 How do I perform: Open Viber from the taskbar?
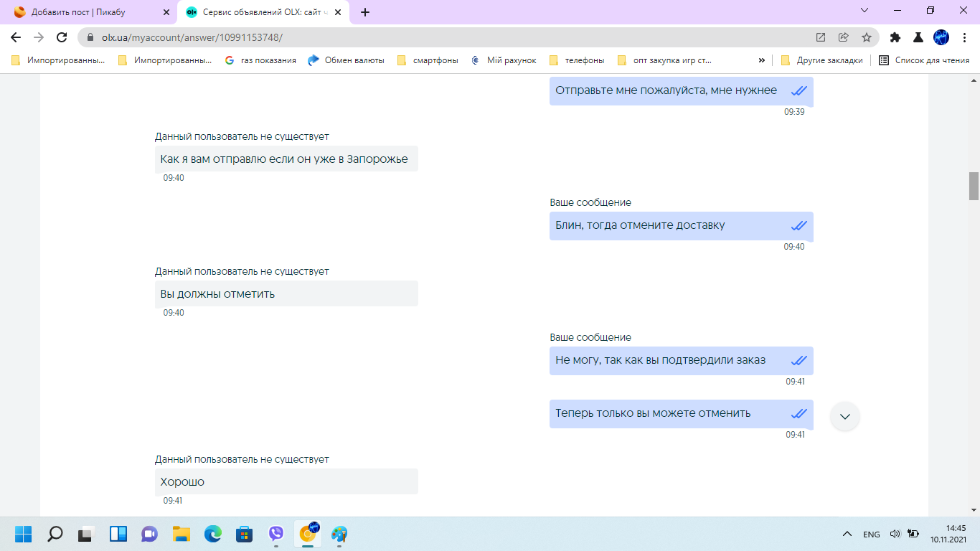click(x=276, y=534)
